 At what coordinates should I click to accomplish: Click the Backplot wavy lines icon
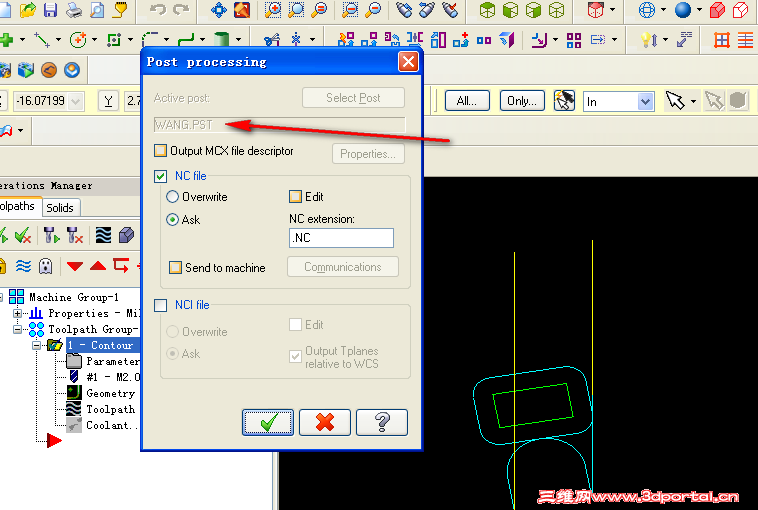point(103,235)
